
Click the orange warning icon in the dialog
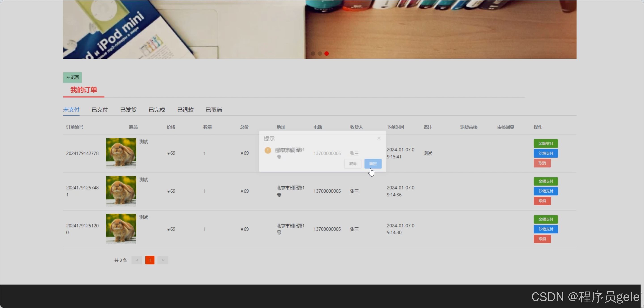[x=268, y=150]
